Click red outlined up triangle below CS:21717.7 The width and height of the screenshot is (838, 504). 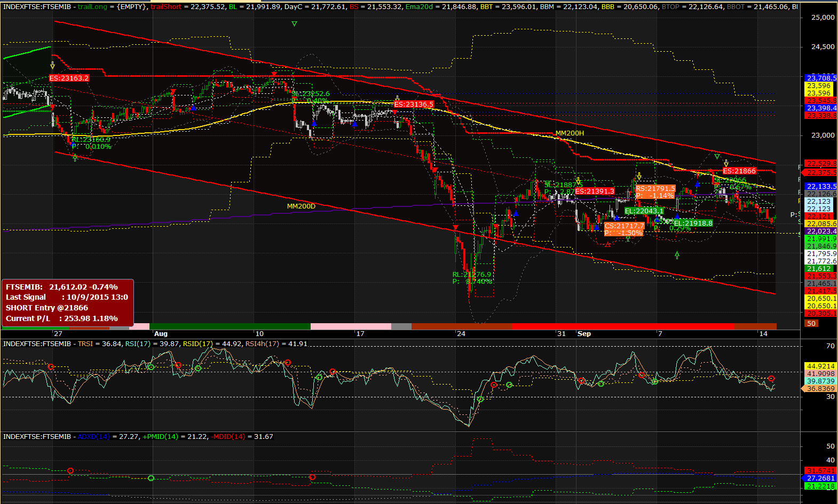pos(607,245)
